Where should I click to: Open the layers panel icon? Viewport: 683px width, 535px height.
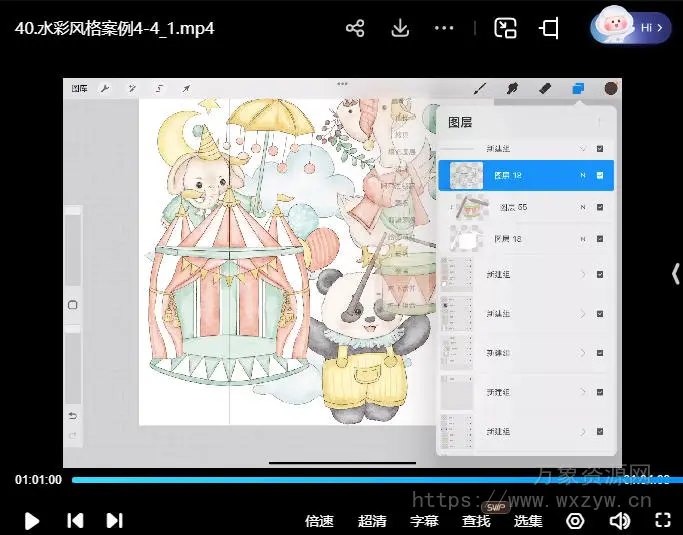click(x=578, y=89)
